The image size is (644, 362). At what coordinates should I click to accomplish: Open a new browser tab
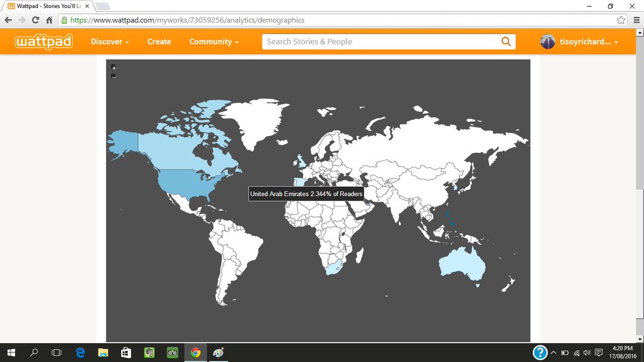[x=103, y=6]
